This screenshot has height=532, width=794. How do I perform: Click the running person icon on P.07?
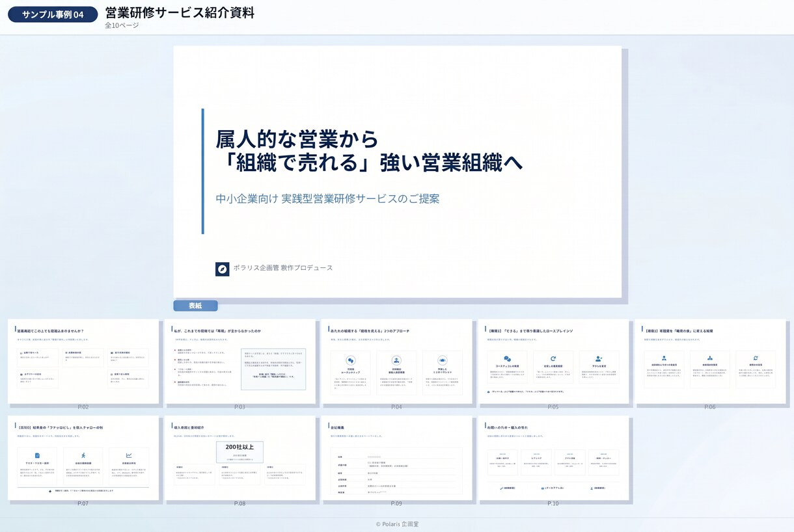pos(83,455)
